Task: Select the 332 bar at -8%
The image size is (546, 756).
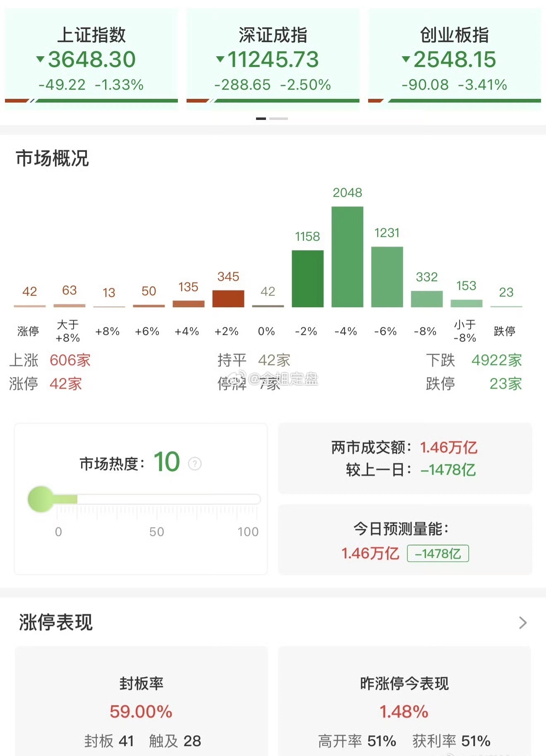Action: pos(427,299)
